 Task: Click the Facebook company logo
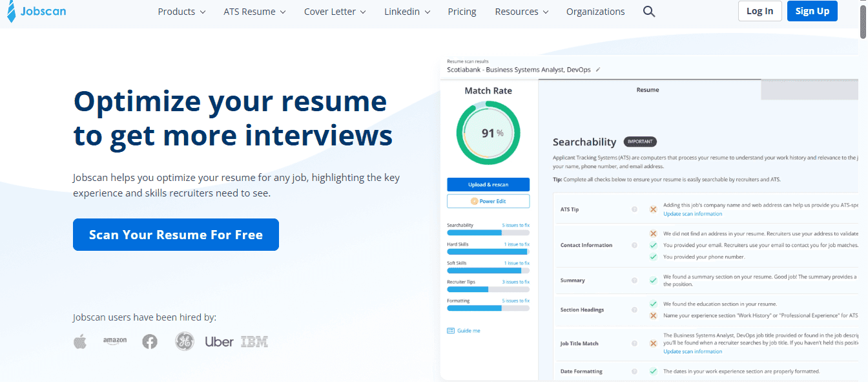150,341
